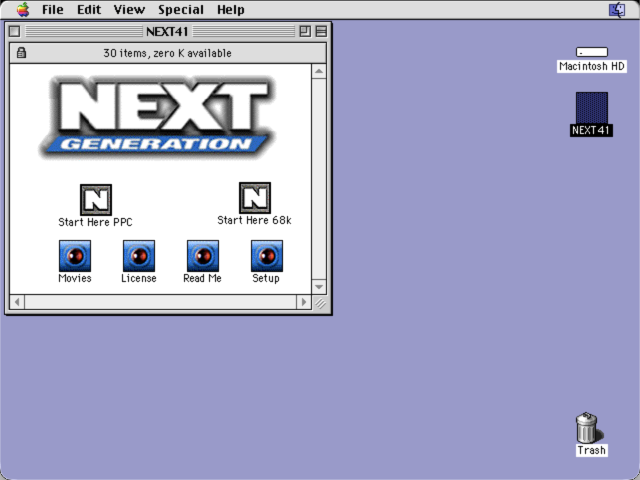
Task: Select the Setup icon
Action: click(267, 256)
